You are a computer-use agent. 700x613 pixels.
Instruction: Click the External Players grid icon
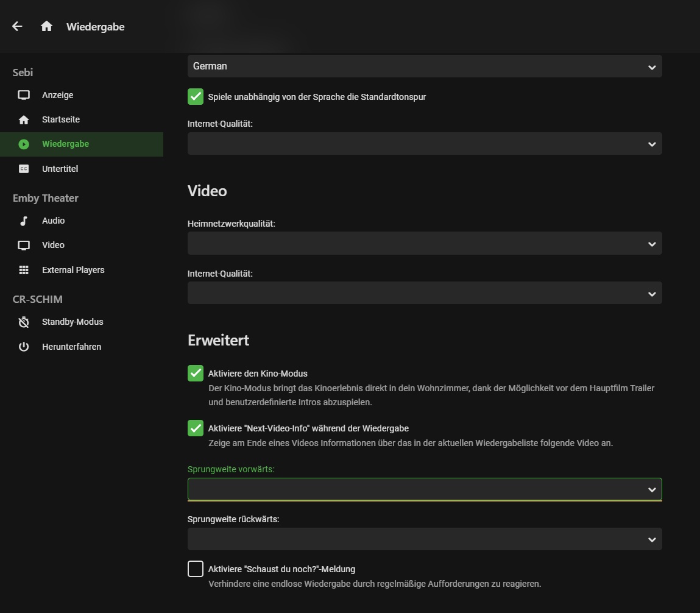pos(24,270)
